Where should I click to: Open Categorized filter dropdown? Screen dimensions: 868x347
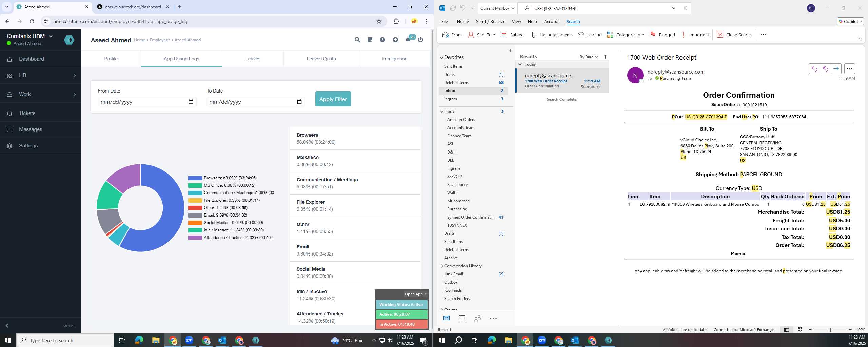[x=626, y=35]
